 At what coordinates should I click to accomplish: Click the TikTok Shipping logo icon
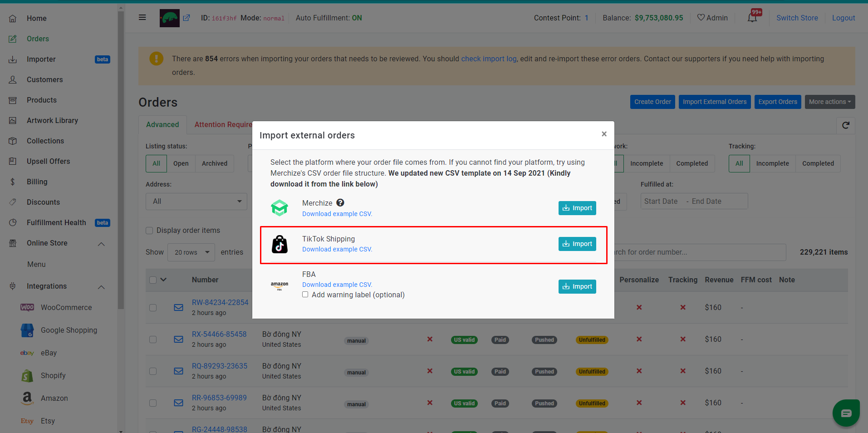click(x=280, y=244)
